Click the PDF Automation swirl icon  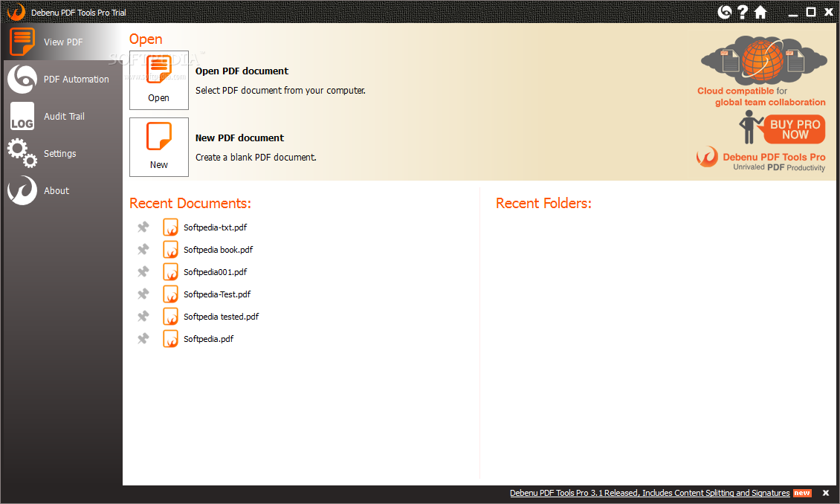pyautogui.click(x=22, y=80)
